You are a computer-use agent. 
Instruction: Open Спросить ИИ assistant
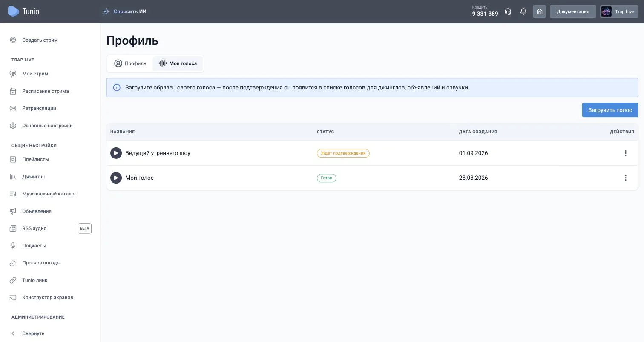pyautogui.click(x=125, y=11)
